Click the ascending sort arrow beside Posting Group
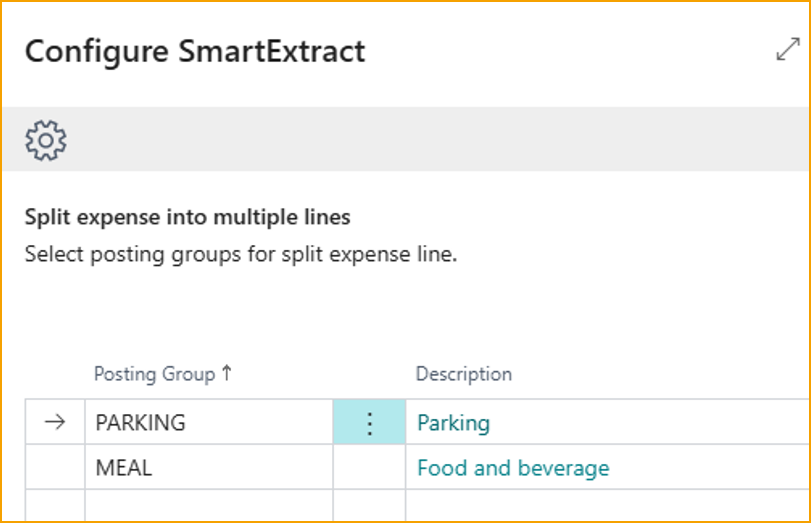The width and height of the screenshot is (811, 523). pyautogui.click(x=227, y=374)
